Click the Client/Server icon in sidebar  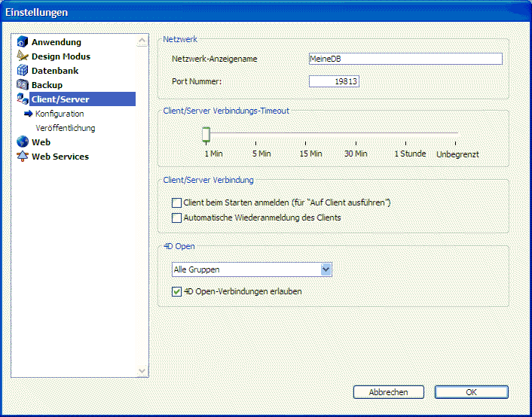pos(23,99)
